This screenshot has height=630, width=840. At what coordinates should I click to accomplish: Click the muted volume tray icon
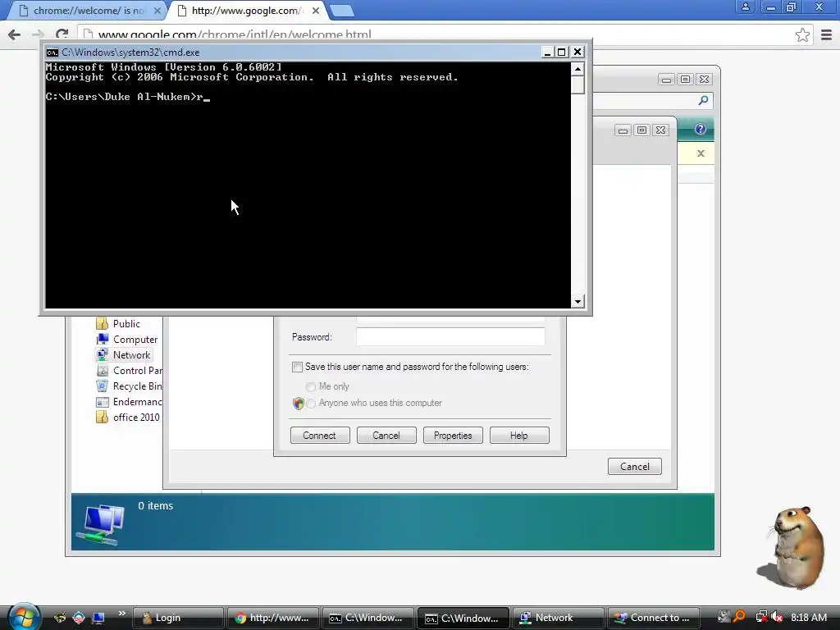pyautogui.click(x=778, y=617)
